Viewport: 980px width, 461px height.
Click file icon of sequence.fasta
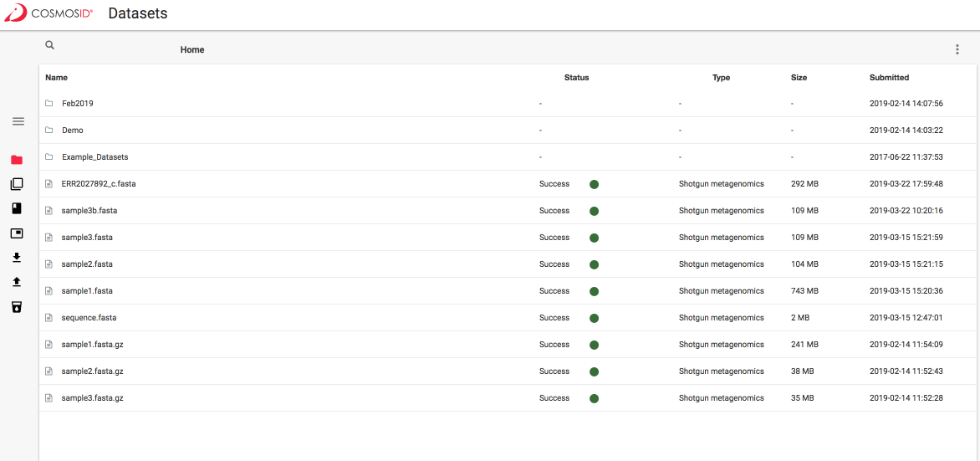coord(48,318)
